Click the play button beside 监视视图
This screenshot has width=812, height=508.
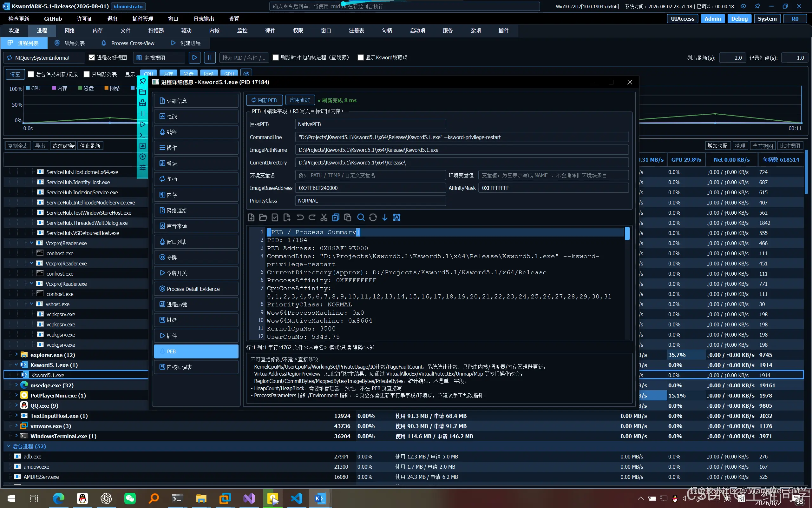[x=195, y=57]
